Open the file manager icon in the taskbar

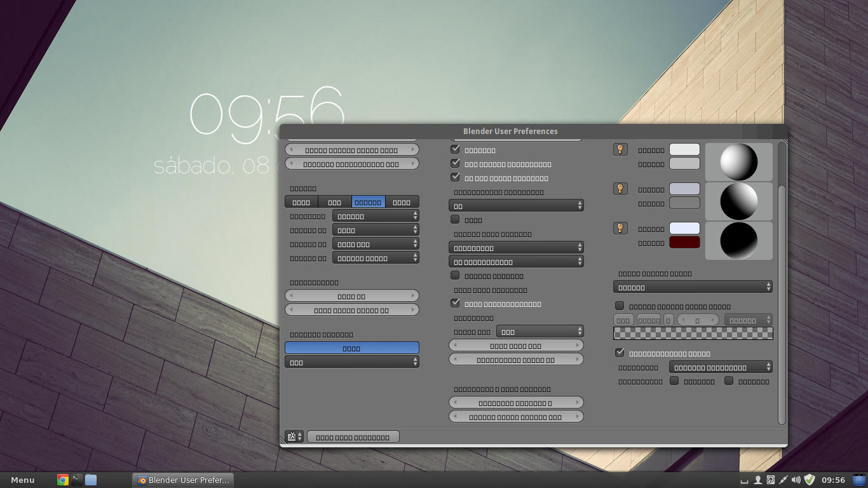click(91, 480)
